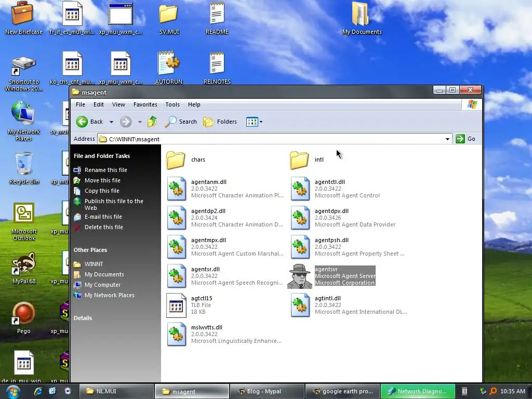Go to My Network Places in sidebar

109,296
